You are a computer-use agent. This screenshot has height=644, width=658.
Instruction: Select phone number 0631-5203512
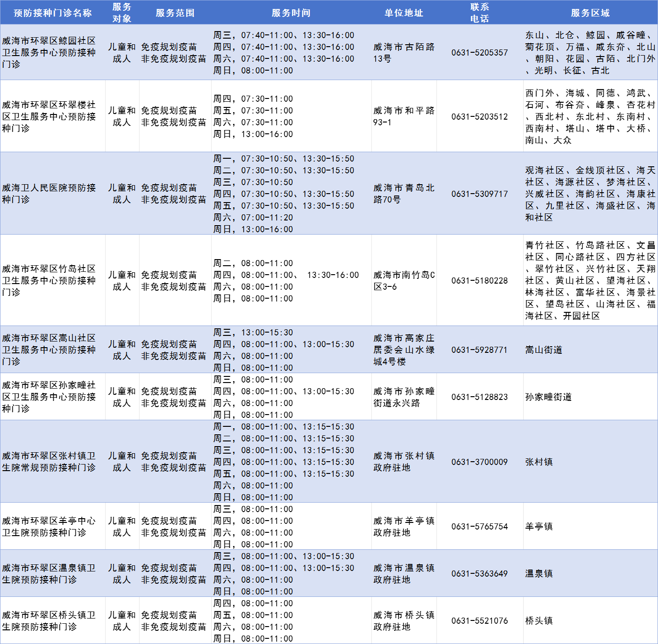[479, 117]
